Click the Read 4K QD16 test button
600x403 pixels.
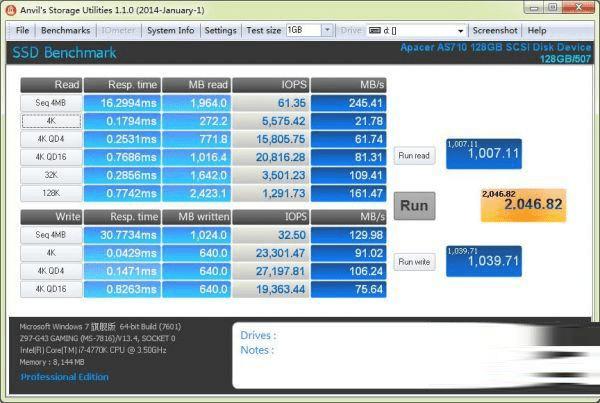pos(51,157)
